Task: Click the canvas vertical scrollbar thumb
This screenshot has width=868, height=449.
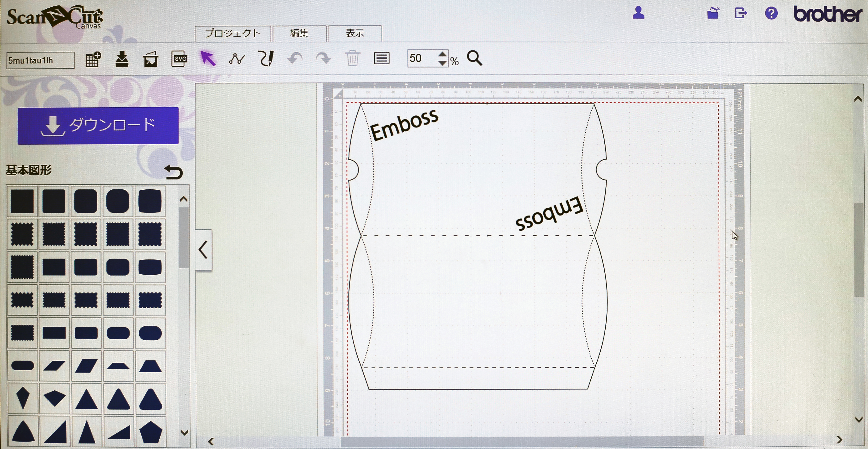Action: click(x=859, y=250)
